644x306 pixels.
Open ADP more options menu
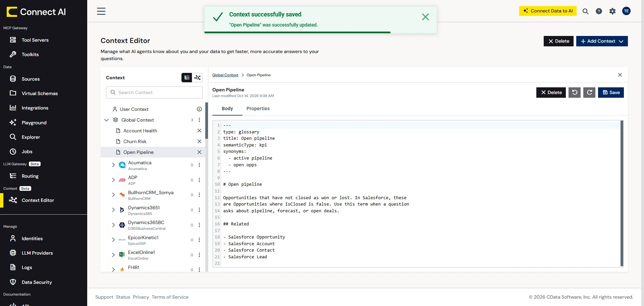[199, 180]
